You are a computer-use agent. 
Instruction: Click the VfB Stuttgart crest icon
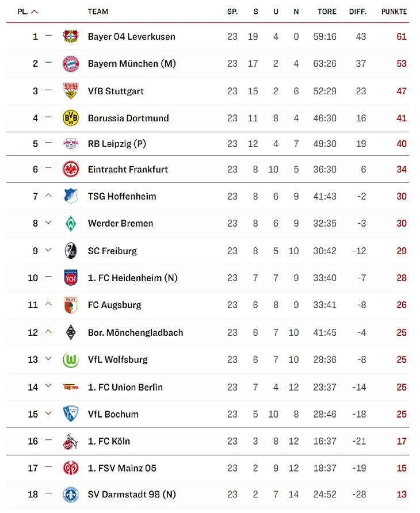(71, 91)
